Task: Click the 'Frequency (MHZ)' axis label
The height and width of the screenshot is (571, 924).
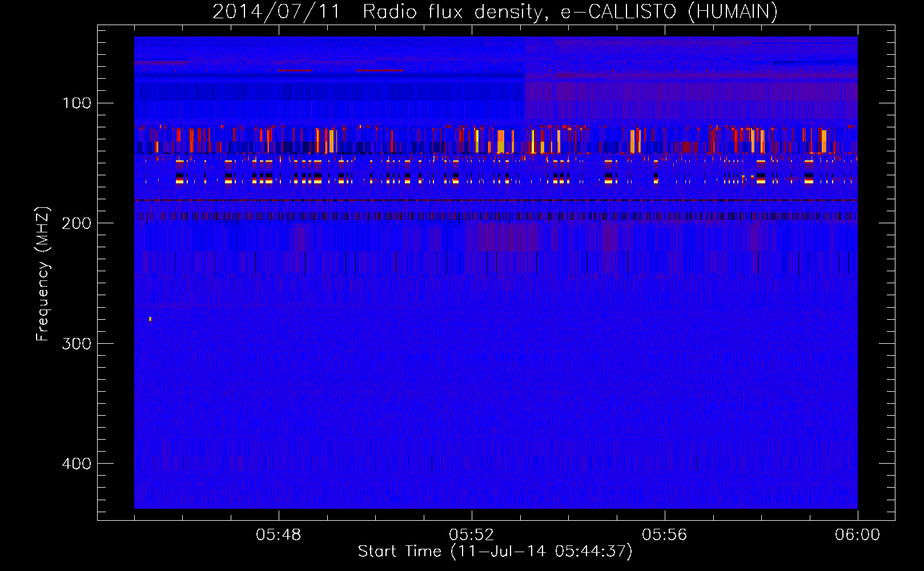Action: click(43, 274)
